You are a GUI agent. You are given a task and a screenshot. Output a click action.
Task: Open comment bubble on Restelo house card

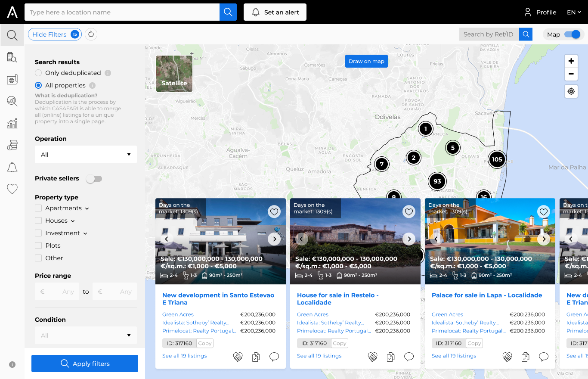pos(409,357)
